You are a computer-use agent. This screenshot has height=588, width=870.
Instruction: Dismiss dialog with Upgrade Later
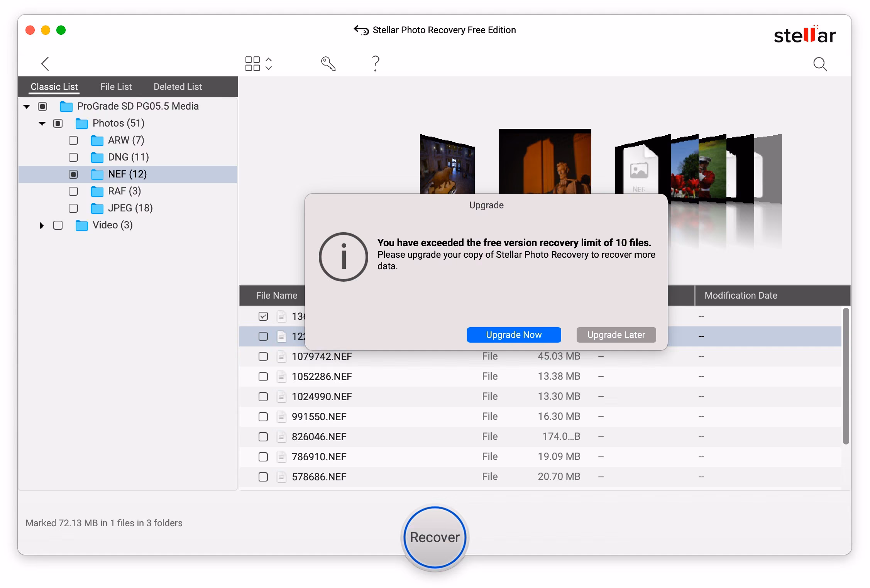(x=616, y=335)
